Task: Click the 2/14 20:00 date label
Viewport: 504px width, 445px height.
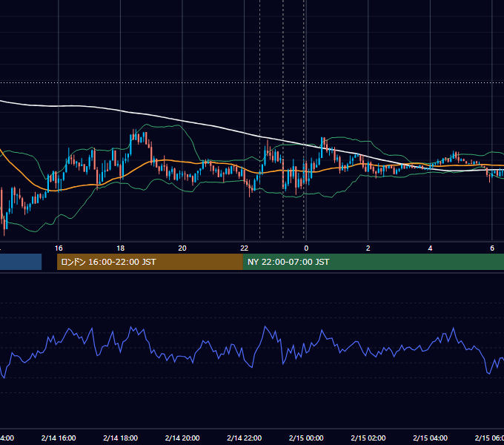Action: click(182, 438)
